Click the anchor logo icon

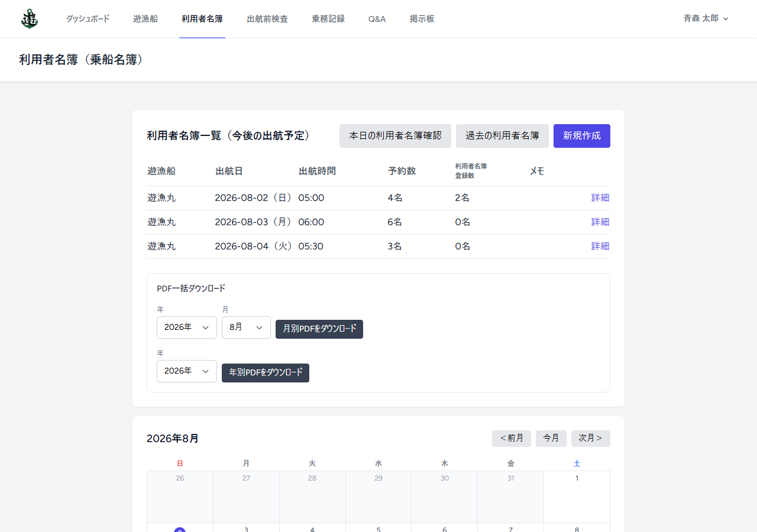point(29,19)
